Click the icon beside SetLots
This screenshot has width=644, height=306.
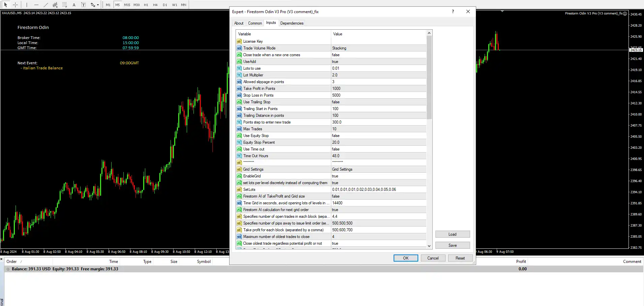[239, 190]
